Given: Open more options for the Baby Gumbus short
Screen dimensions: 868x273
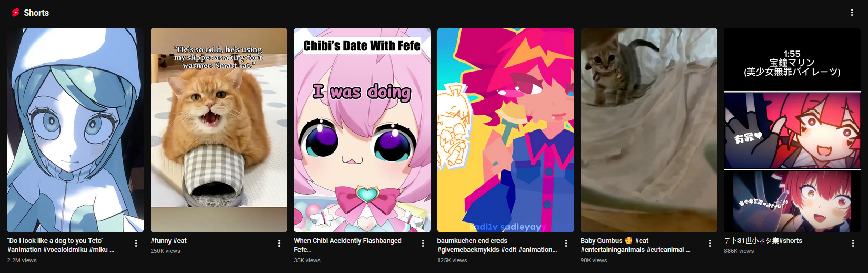Looking at the screenshot, I should (710, 244).
